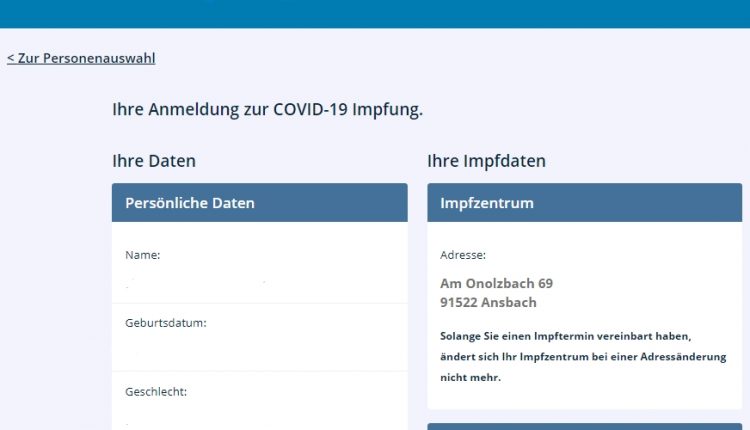Image resolution: width=750 pixels, height=430 pixels.
Task: Select the Ihre Impfdaten section heading
Action: point(486,160)
